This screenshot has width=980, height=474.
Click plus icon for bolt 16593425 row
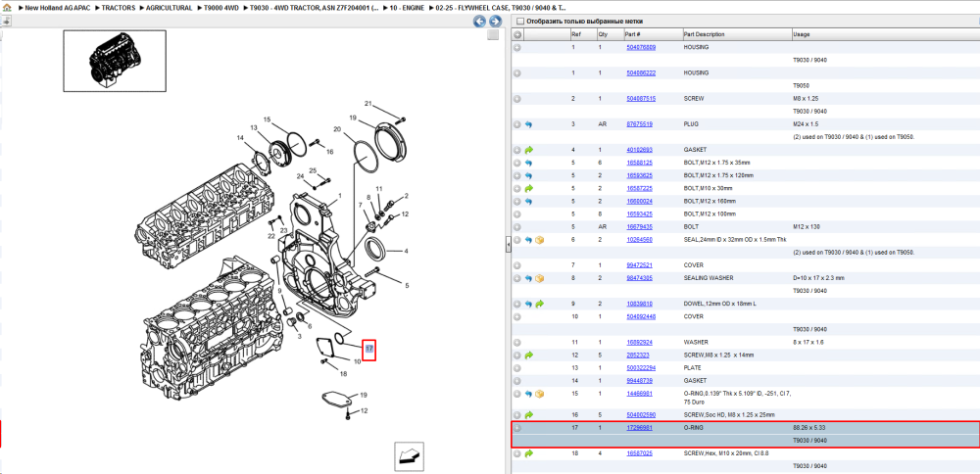click(x=517, y=213)
